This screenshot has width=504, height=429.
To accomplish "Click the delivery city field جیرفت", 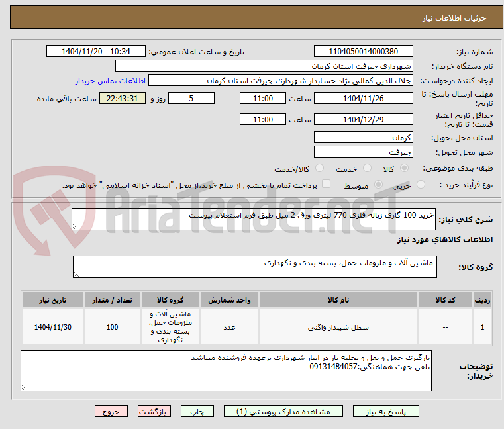I will (x=363, y=152).
